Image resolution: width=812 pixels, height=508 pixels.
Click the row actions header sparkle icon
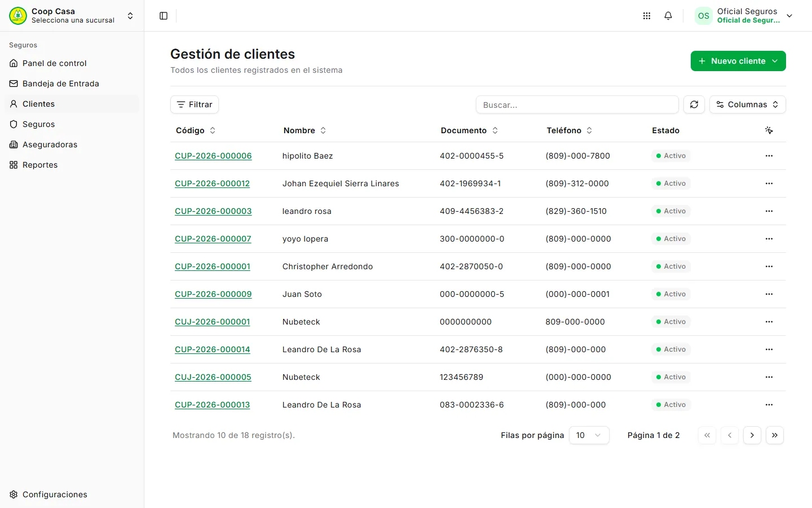(x=769, y=130)
